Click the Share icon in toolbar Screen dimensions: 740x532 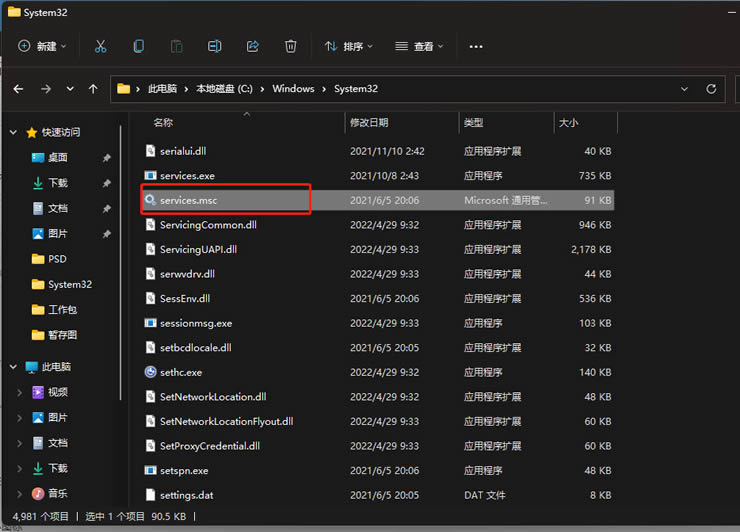pos(252,46)
